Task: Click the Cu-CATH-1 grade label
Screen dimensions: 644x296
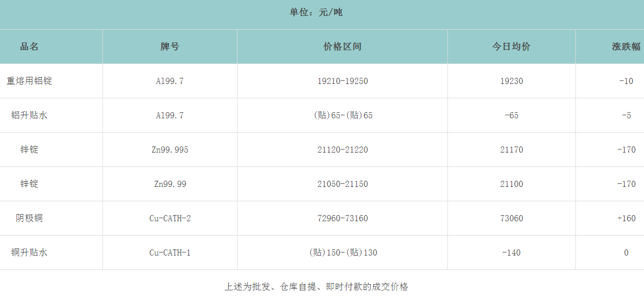Action: (169, 252)
